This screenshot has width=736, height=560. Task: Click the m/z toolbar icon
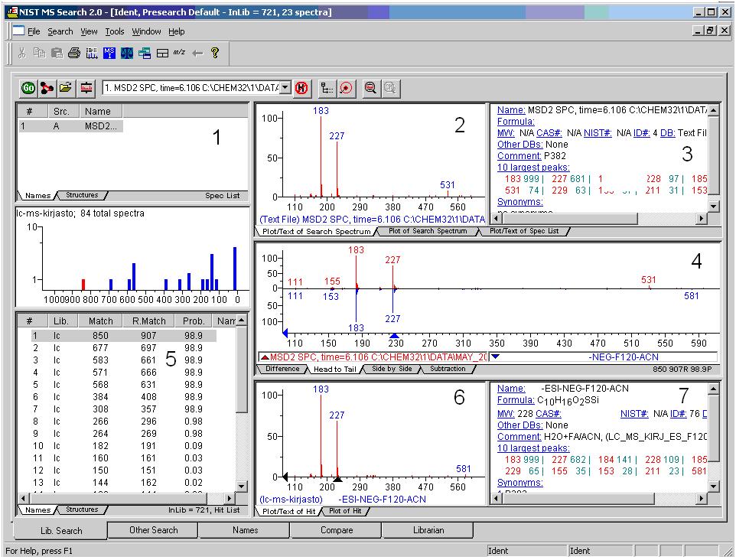click(179, 53)
